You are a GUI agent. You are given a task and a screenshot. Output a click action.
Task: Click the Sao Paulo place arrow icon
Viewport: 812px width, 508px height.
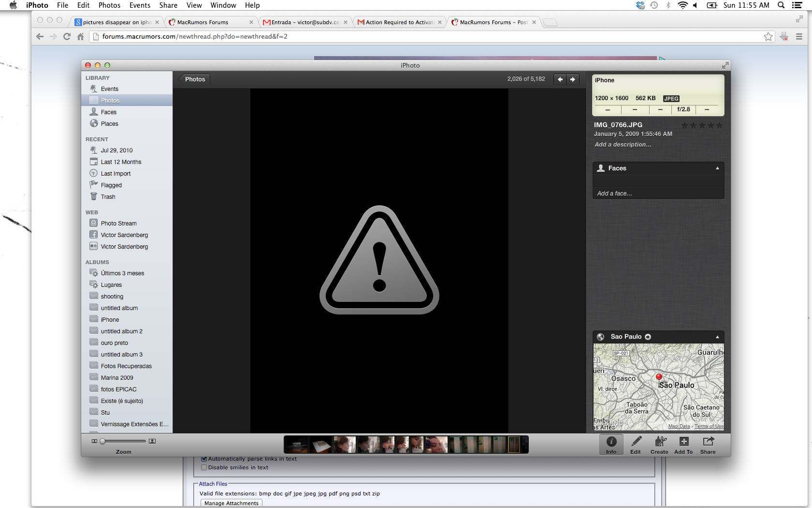(648, 337)
